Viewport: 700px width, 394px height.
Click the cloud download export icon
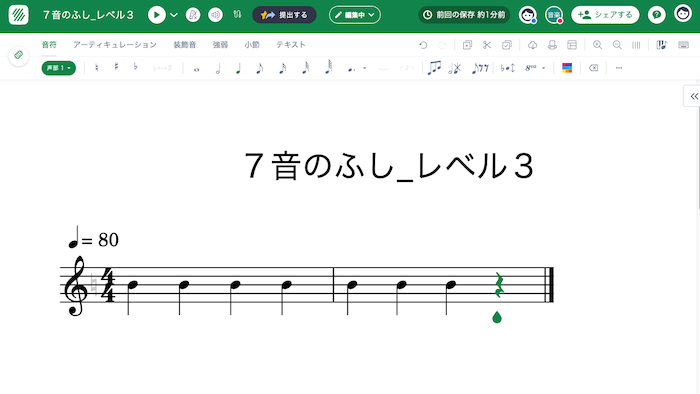click(532, 45)
